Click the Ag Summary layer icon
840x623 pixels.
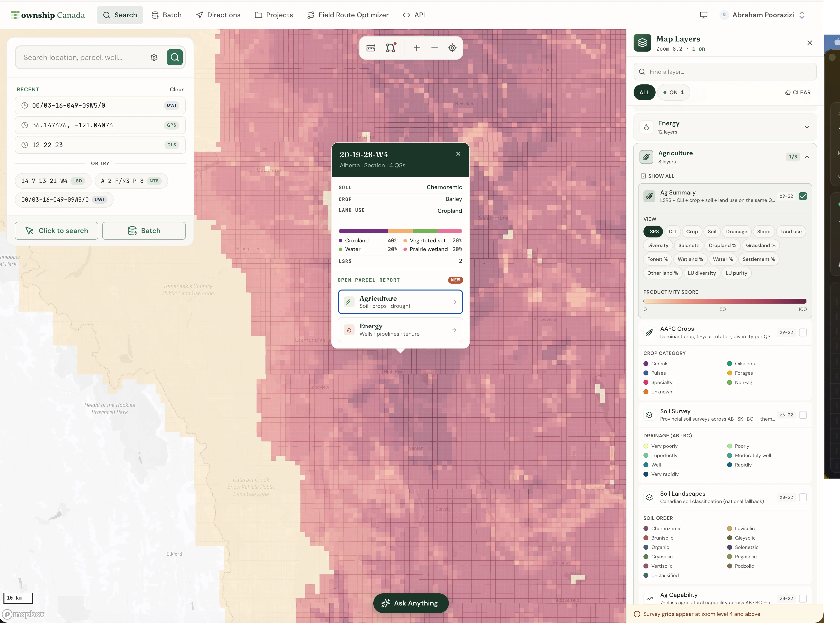[649, 196]
